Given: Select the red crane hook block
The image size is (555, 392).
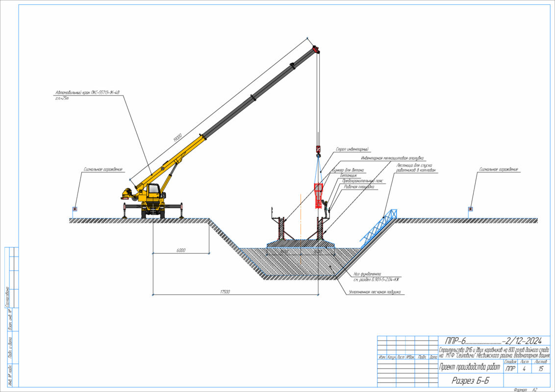Looking at the screenshot, I should click(x=318, y=149).
